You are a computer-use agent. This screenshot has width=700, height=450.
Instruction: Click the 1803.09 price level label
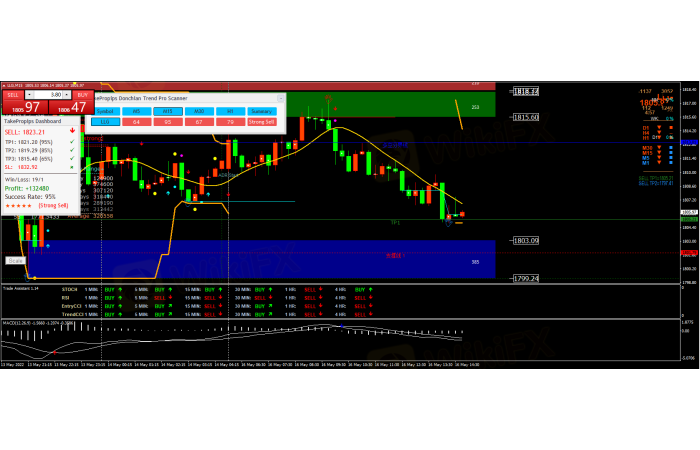click(x=526, y=241)
